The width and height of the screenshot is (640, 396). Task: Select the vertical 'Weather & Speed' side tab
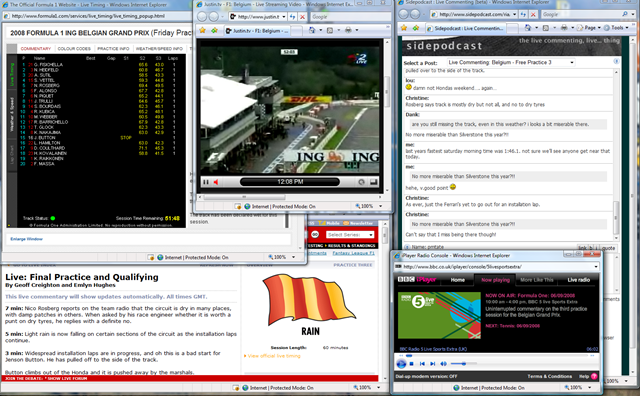12,115
